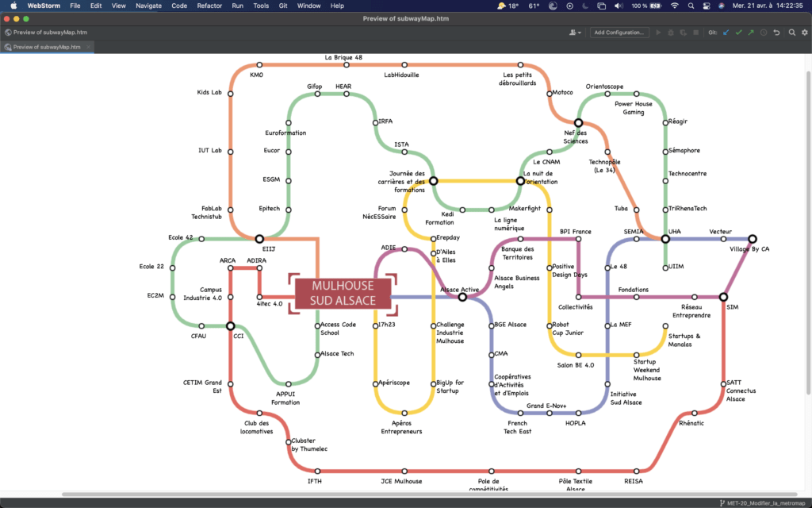Open the Code menu
Image resolution: width=812 pixels, height=508 pixels.
click(x=179, y=6)
